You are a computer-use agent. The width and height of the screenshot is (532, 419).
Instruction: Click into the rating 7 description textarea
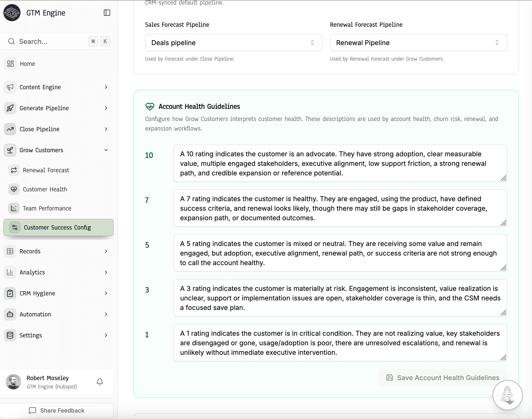tap(340, 208)
